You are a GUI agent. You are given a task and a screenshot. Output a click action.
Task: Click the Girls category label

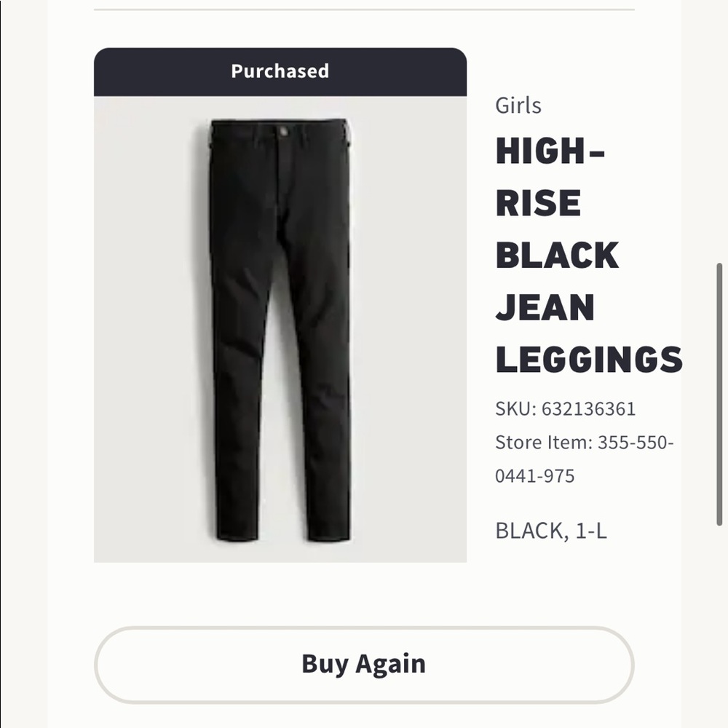point(518,106)
